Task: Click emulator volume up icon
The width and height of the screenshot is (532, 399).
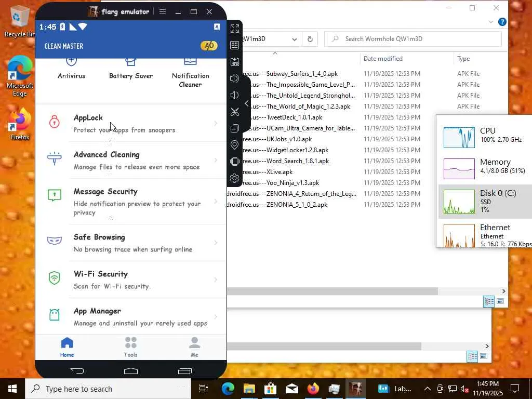Action: (x=234, y=78)
